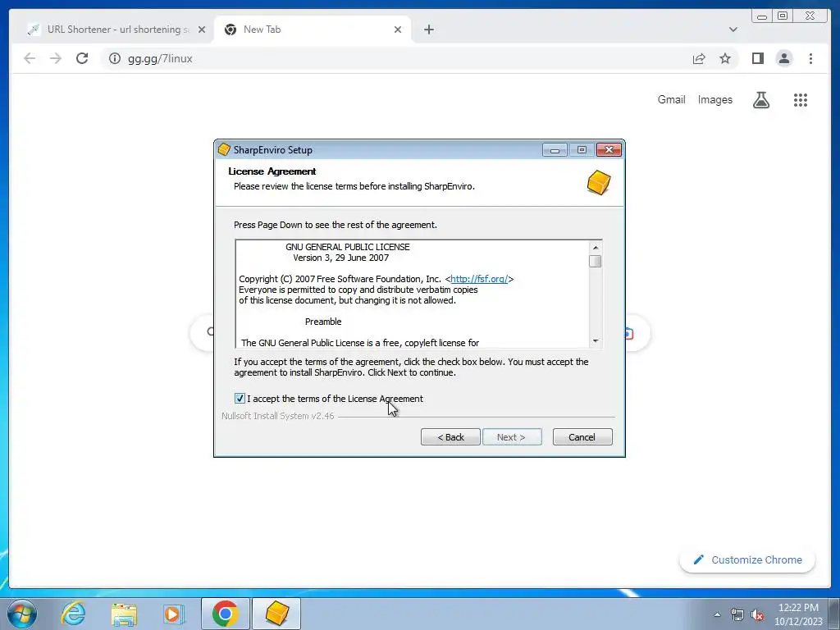Select SharpEnviro installer taskbar icon
This screenshot has width=840, height=630.
pyautogui.click(x=276, y=614)
